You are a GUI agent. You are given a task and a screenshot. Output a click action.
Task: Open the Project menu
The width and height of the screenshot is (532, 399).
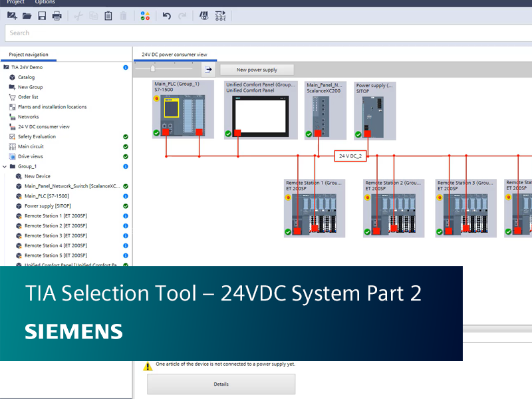pyautogui.click(x=15, y=2)
